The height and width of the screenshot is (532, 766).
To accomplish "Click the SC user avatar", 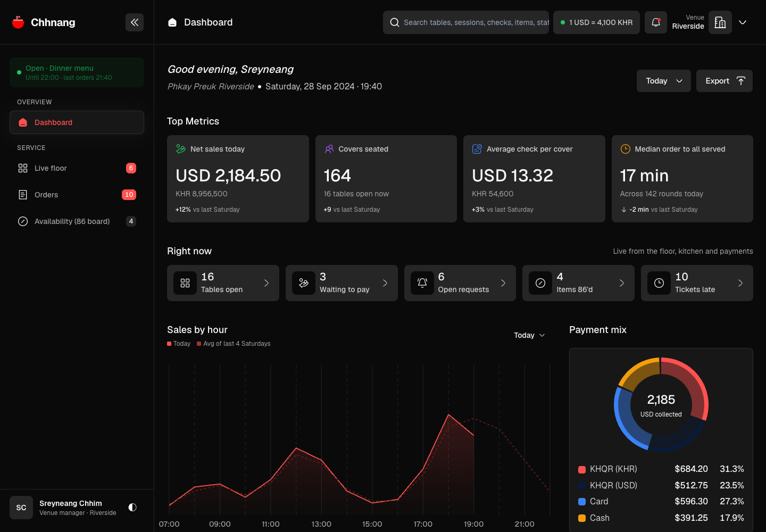I will [x=21, y=508].
